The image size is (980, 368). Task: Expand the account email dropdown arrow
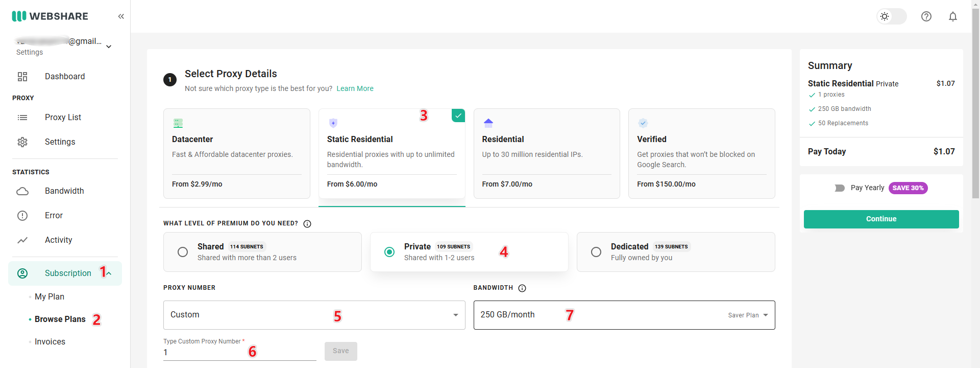click(109, 47)
